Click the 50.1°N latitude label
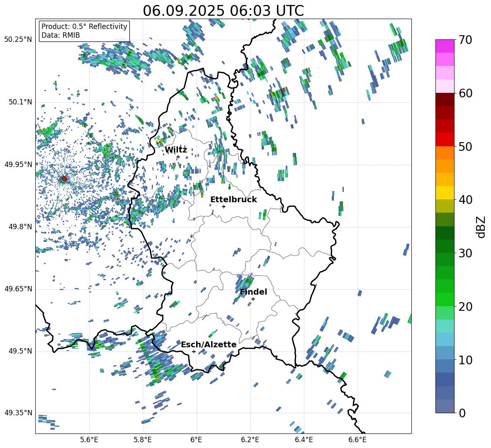 [20, 102]
